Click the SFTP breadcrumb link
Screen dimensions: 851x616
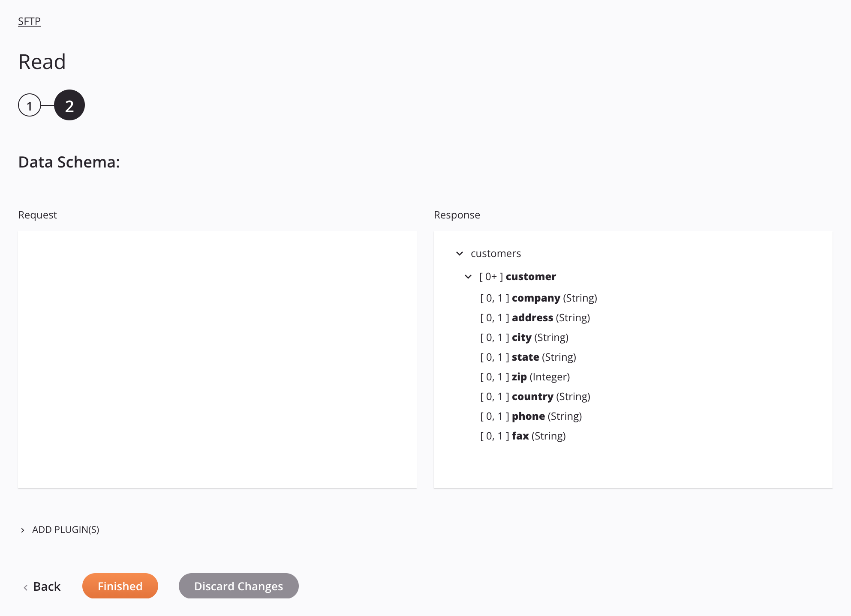(x=29, y=21)
